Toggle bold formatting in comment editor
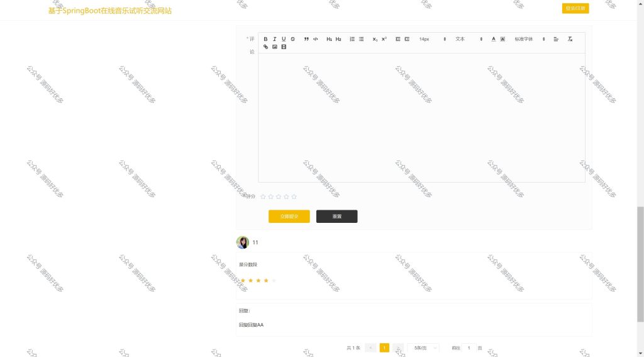This screenshot has width=644, height=357. click(x=266, y=39)
